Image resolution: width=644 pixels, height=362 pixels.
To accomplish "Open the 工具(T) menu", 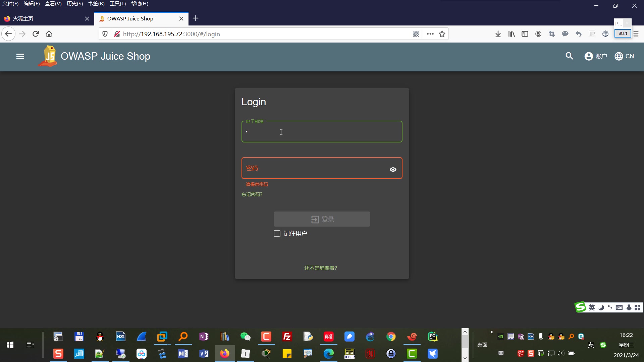I will [x=117, y=4].
